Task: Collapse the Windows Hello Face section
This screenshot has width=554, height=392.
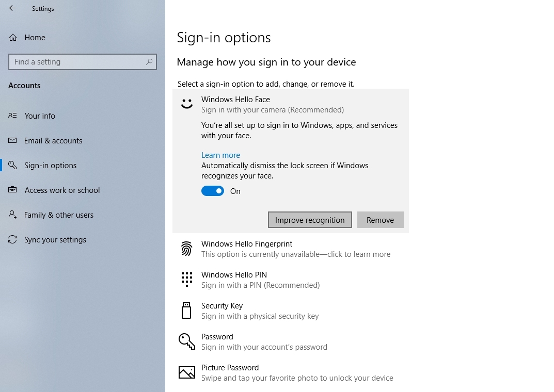Action: pos(235,99)
